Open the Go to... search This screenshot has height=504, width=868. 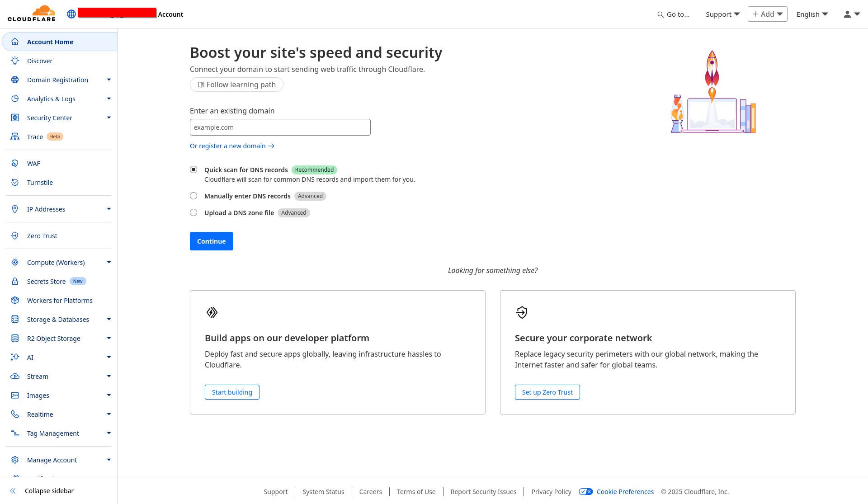[674, 14]
